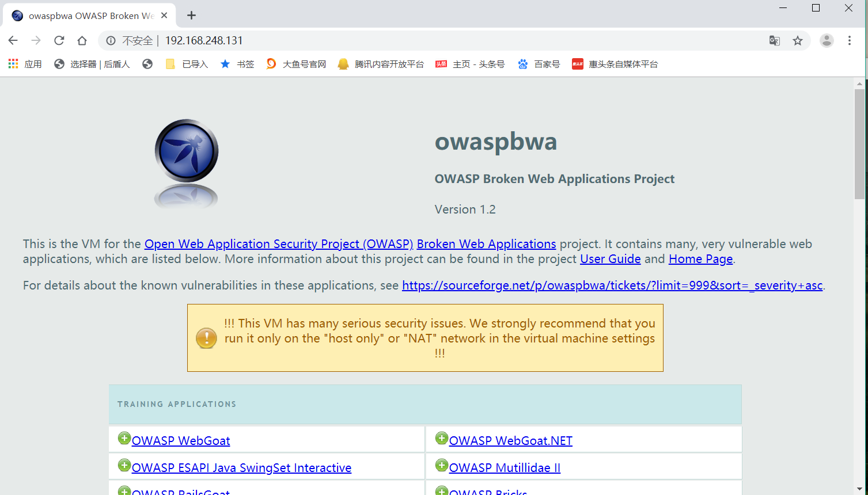Open the 选择器 | 后盾人 bookmark
This screenshot has height=495, width=868.
(92, 64)
